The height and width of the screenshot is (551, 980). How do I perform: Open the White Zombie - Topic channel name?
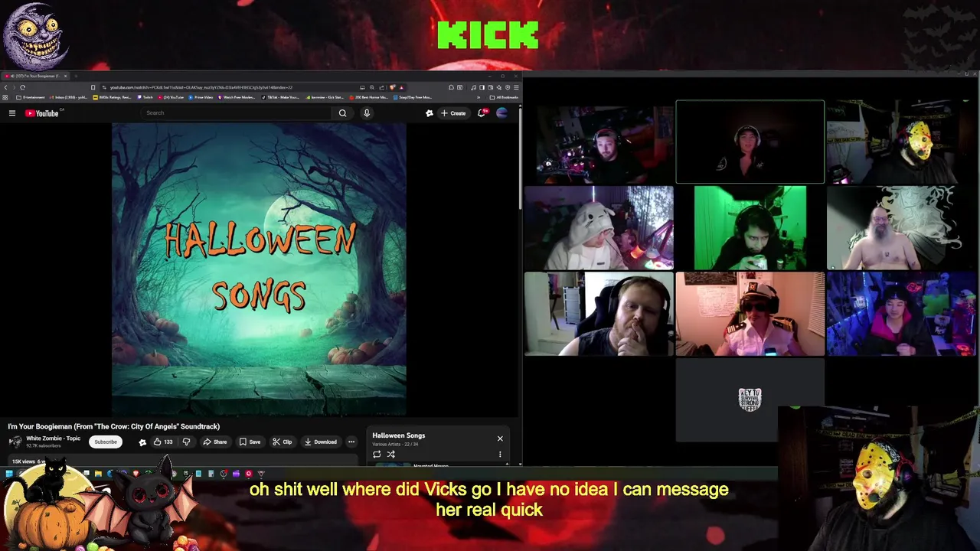point(53,439)
